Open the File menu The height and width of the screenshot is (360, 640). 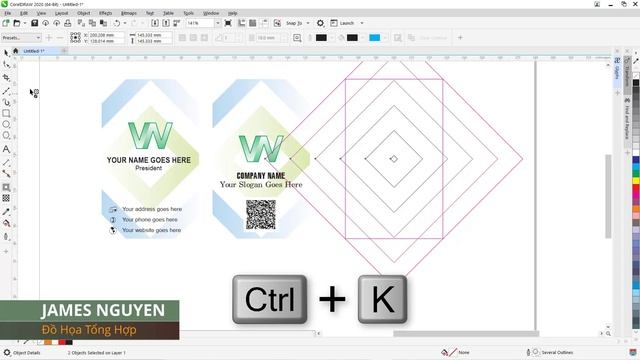pyautogui.click(x=8, y=13)
